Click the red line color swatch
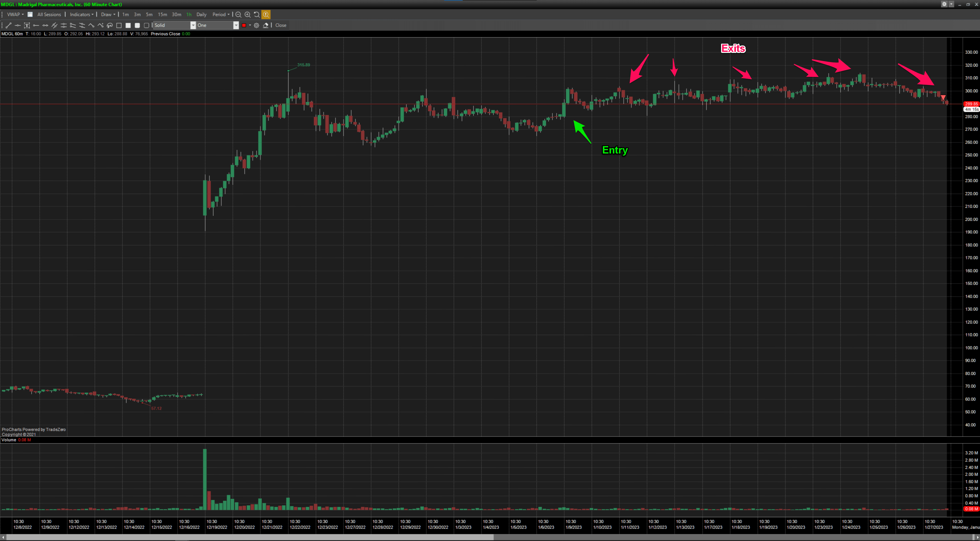 (244, 26)
